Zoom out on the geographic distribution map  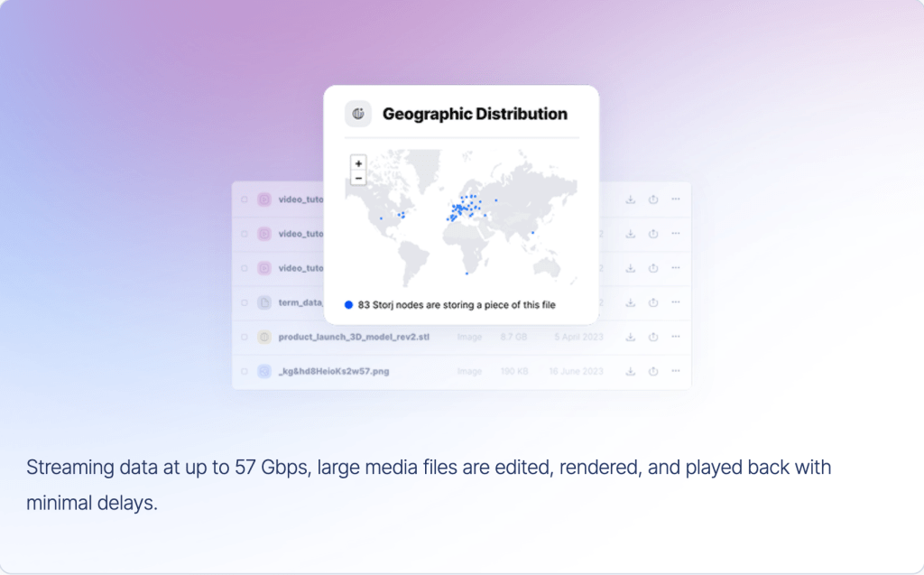pyautogui.click(x=358, y=178)
